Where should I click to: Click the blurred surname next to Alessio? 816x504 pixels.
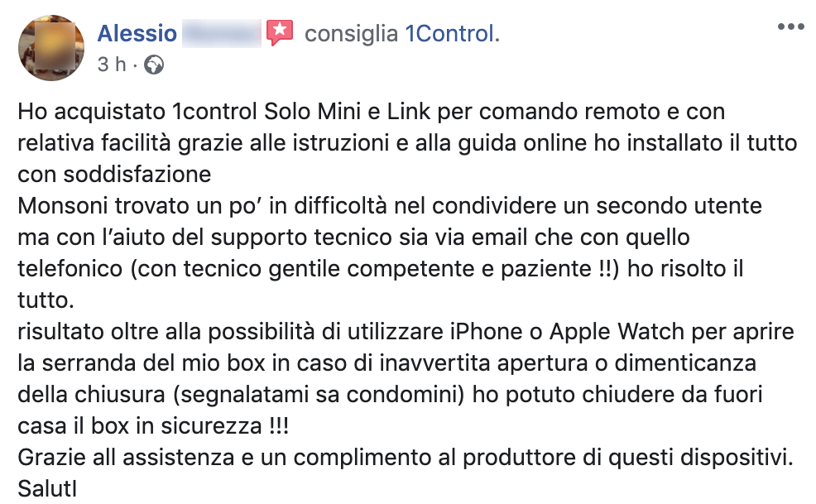(222, 33)
